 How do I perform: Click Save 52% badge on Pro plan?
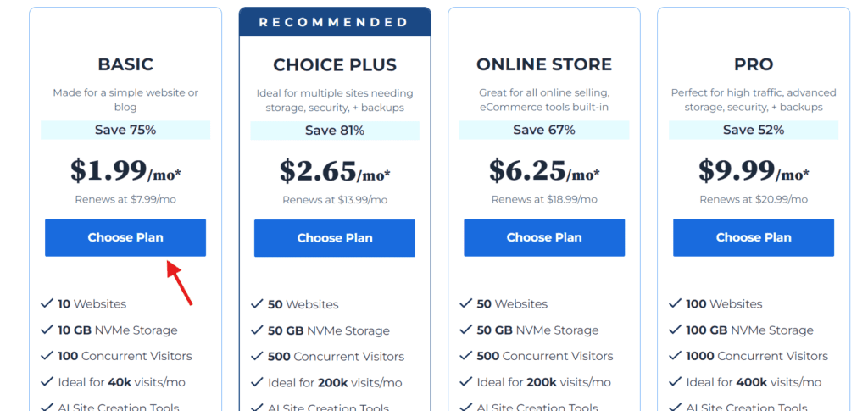tap(754, 130)
